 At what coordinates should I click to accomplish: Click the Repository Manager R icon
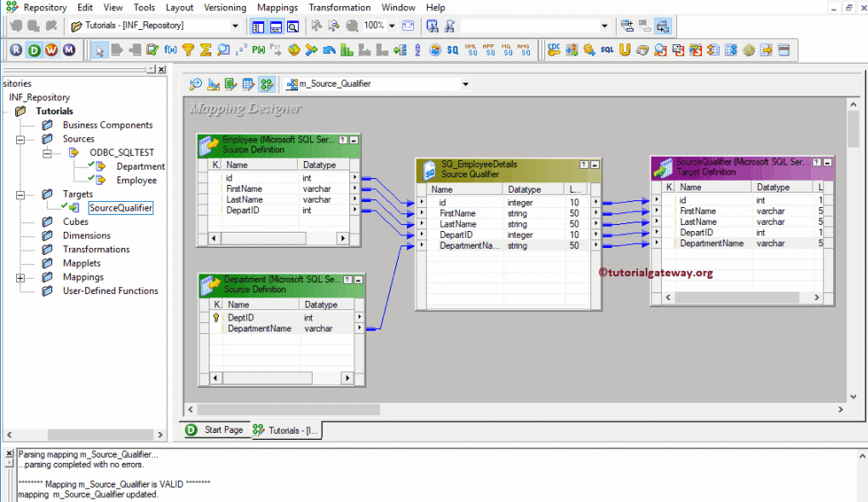coord(17,50)
